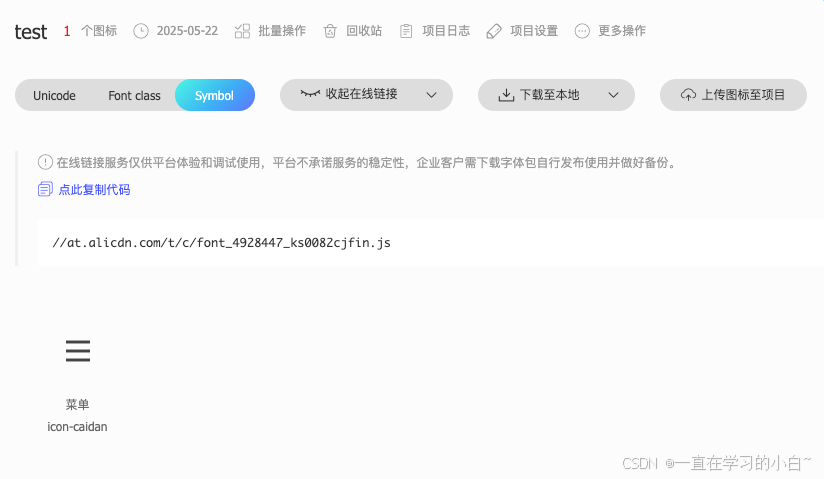Click the 项目日志 text label
Screen dimensions: 824x479
click(446, 31)
